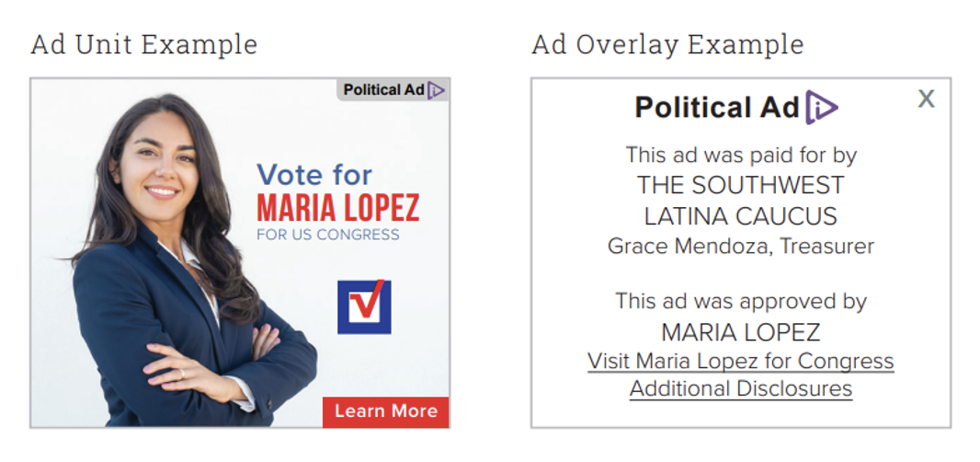Open Visit Maria Lopez for Congress link

point(741,361)
